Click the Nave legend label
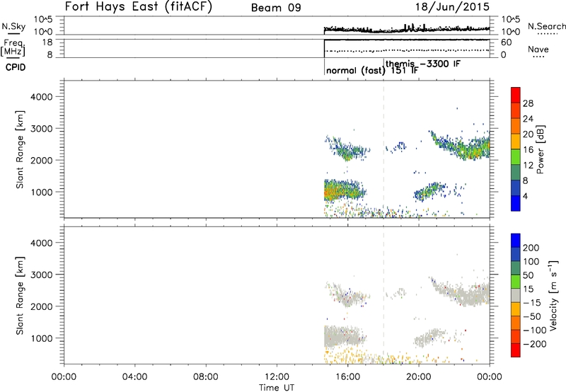The image size is (566, 392). [x=538, y=50]
